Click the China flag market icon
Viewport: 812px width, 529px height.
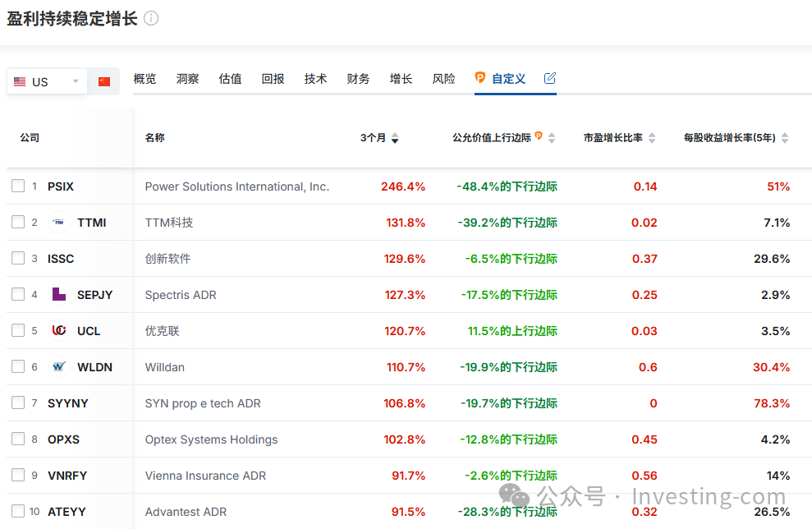[104, 81]
